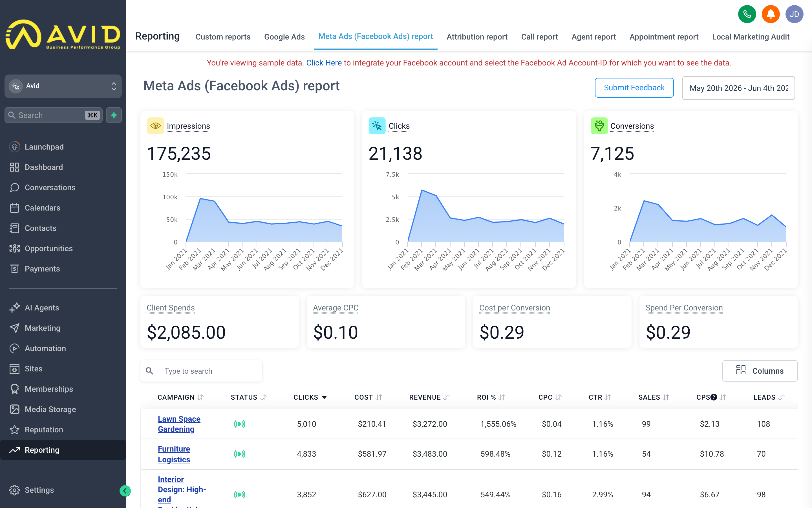The height and width of the screenshot is (508, 812).
Task: Click the Clicks cursor icon
Action: pyautogui.click(x=377, y=126)
